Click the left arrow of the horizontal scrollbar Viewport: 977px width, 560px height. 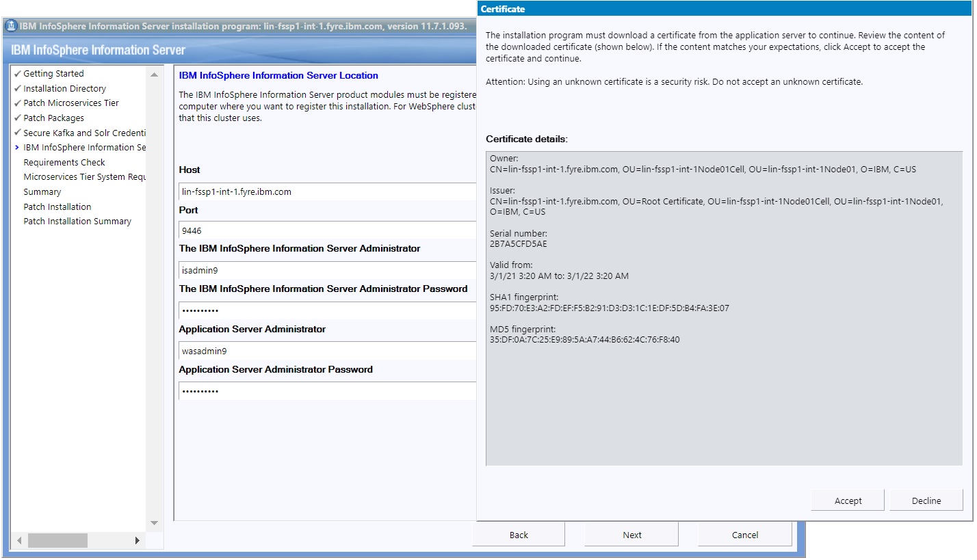pyautogui.click(x=18, y=540)
